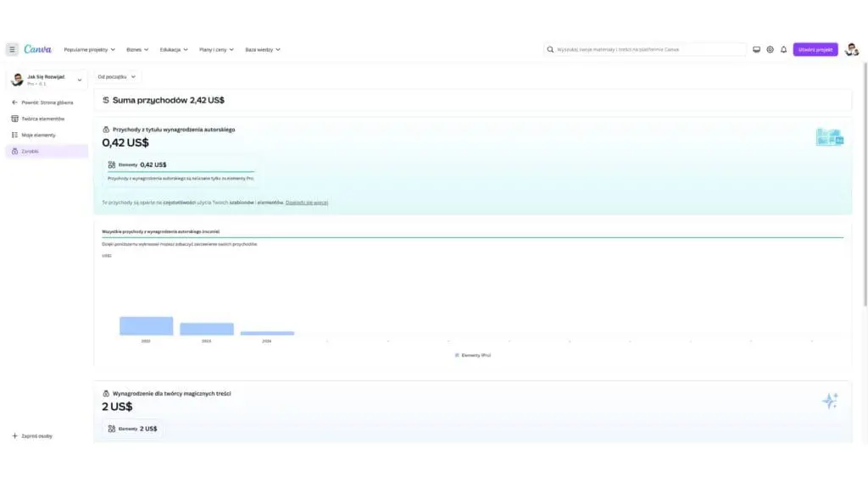Expand Baza wiedzy menu

coord(263,50)
